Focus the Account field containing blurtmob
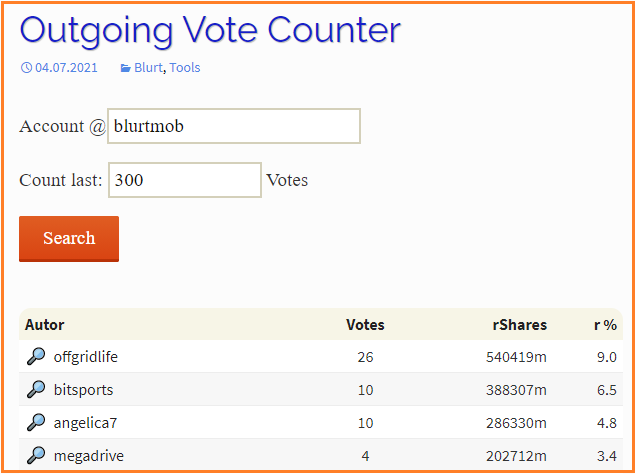Screen dimensions: 635x474 pos(234,126)
